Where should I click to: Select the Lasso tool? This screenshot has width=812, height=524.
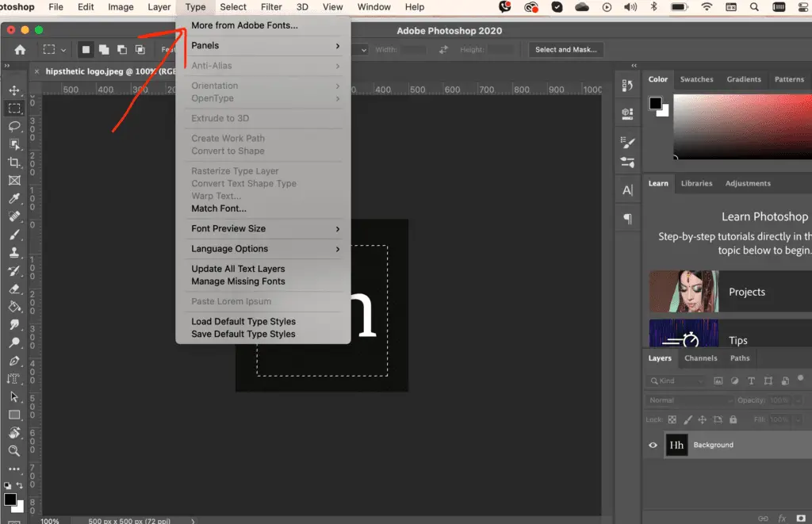click(14, 126)
